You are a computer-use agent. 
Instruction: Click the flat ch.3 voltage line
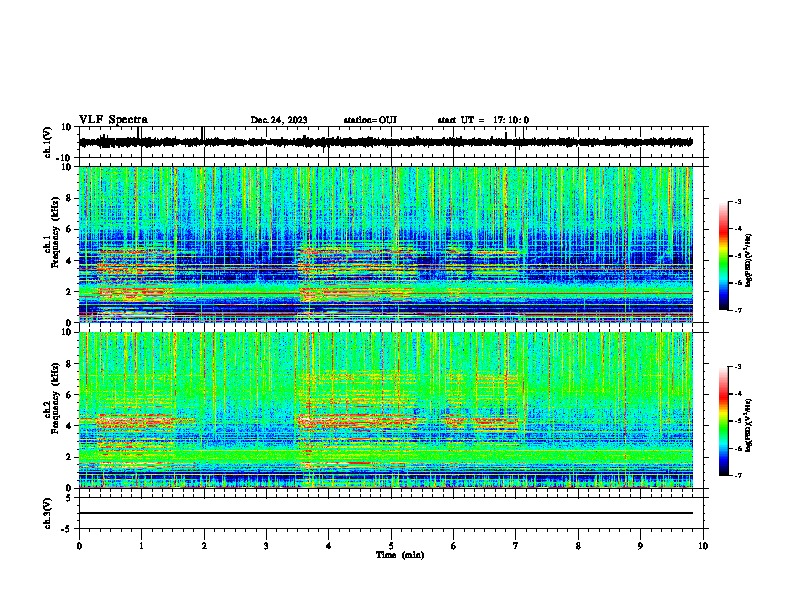pos(386,513)
